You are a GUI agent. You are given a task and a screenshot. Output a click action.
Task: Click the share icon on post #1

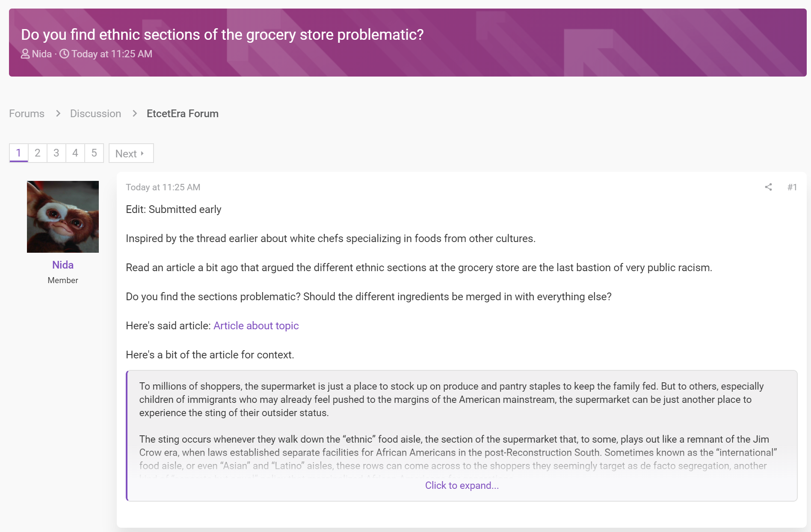point(768,187)
